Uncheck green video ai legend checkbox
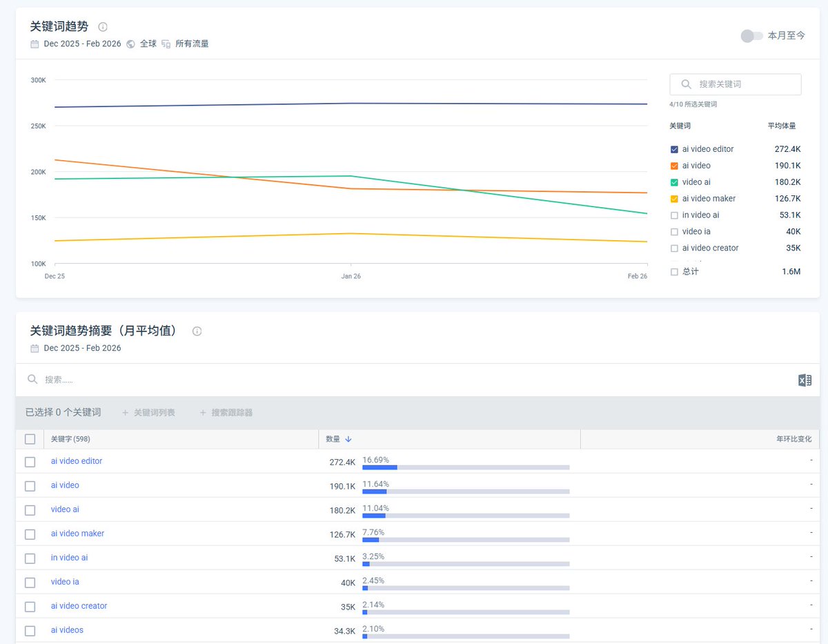828x644 pixels. coord(674,182)
